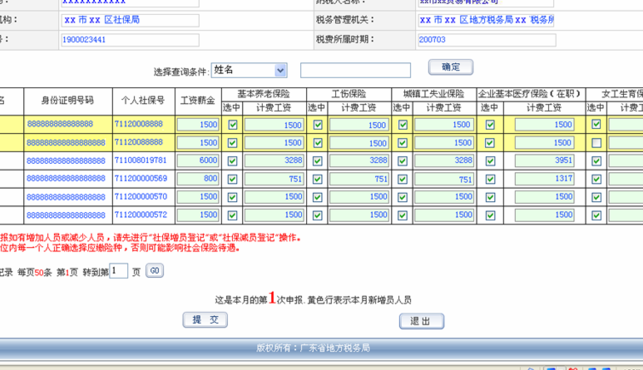Click the GO page jump button
Screen dimensions: 643x370
[x=155, y=271]
